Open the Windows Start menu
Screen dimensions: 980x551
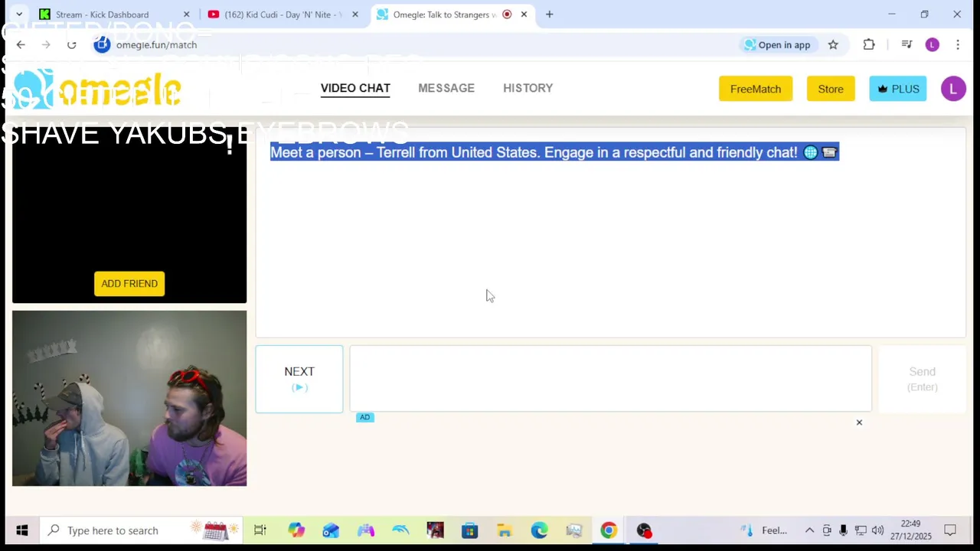pos(21,530)
